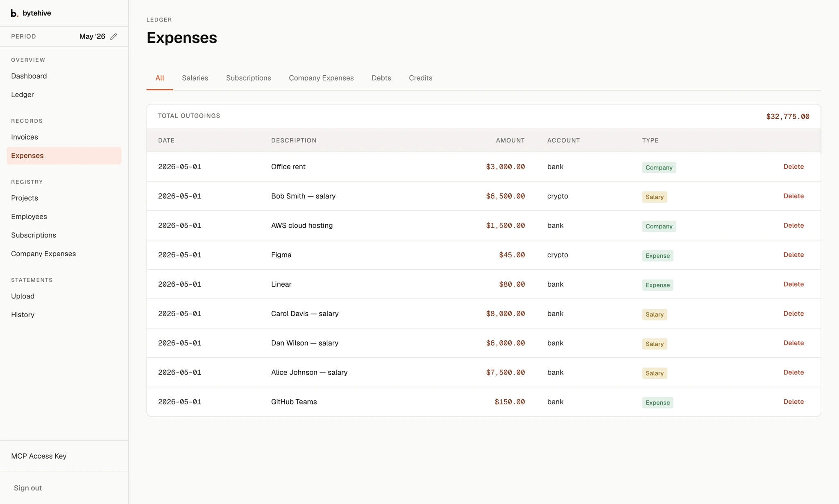Click the $8,000.00 amount
Viewport: 839px width, 504px height.
point(505,314)
